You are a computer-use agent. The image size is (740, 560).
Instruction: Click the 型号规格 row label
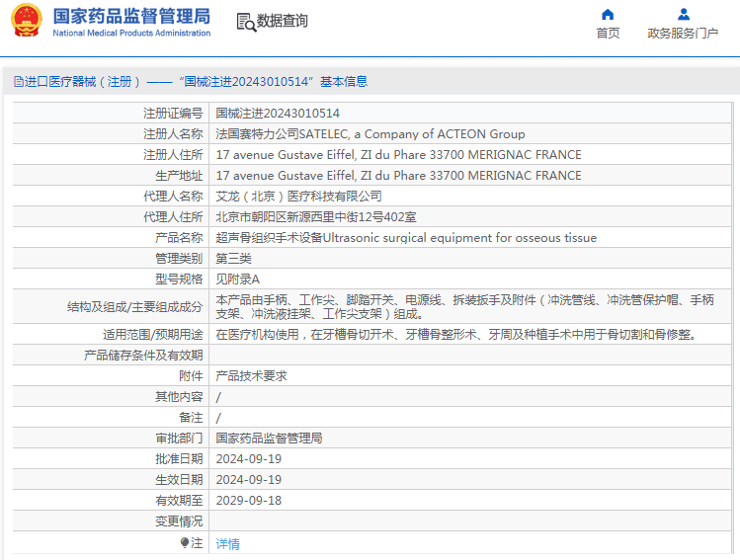[x=179, y=280]
